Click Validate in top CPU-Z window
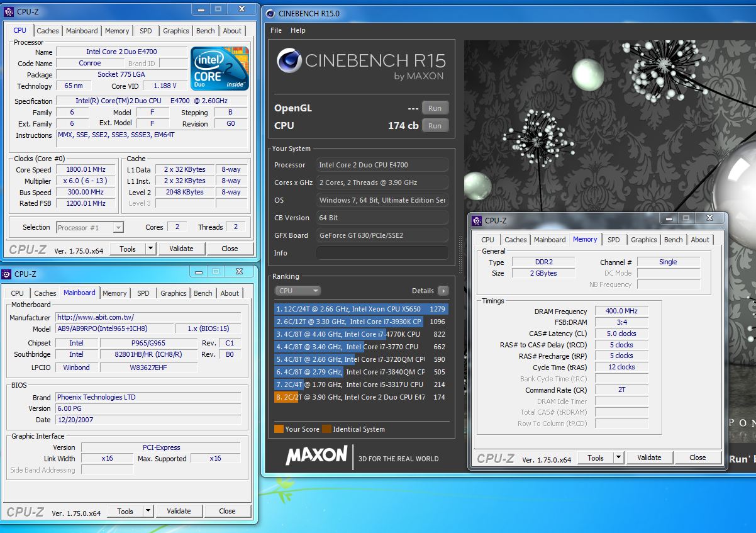Image resolution: width=756 pixels, height=533 pixels. [181, 249]
